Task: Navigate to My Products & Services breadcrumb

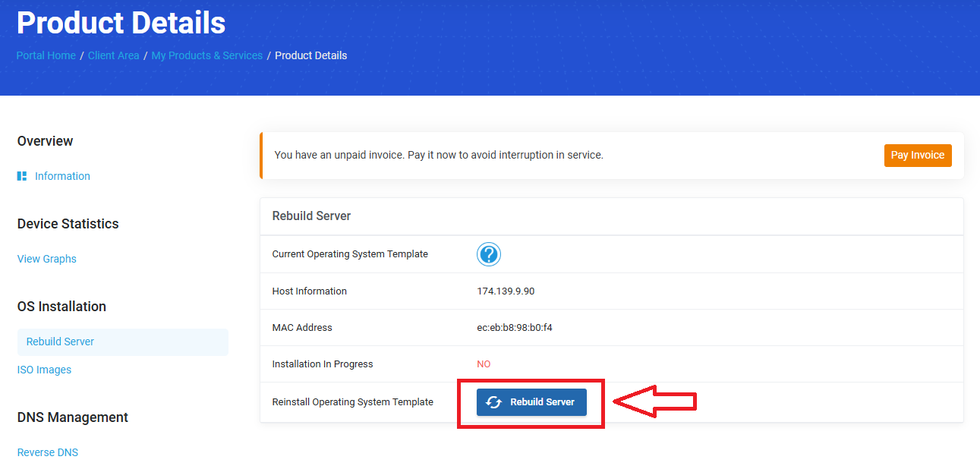Action: tap(206, 55)
